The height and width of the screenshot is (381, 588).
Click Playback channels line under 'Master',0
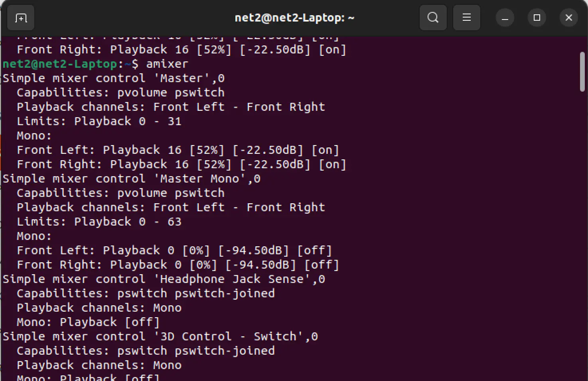point(171,107)
